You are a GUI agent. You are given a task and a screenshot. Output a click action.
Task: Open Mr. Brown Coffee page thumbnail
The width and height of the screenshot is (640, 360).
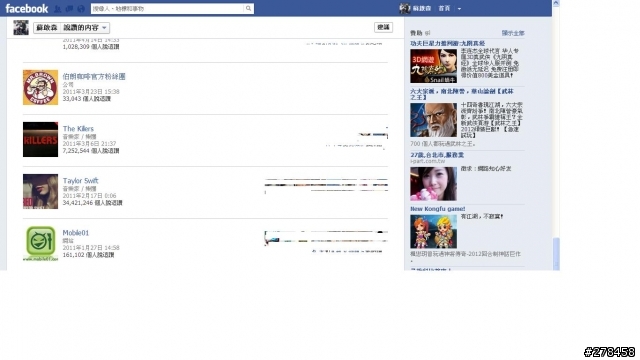point(40,87)
